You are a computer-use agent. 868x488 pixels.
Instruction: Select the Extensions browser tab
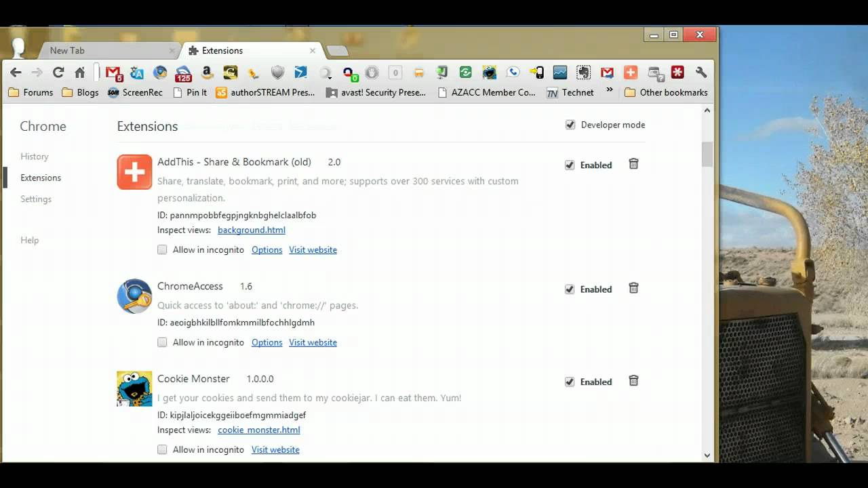click(x=251, y=50)
